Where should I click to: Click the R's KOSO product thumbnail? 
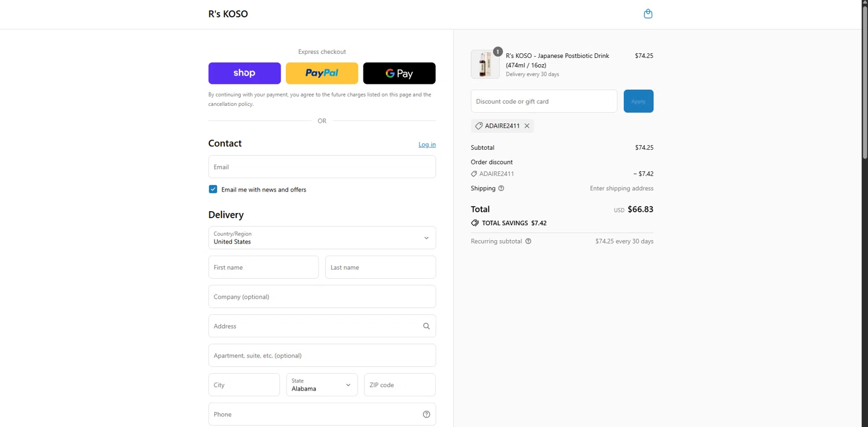[485, 64]
